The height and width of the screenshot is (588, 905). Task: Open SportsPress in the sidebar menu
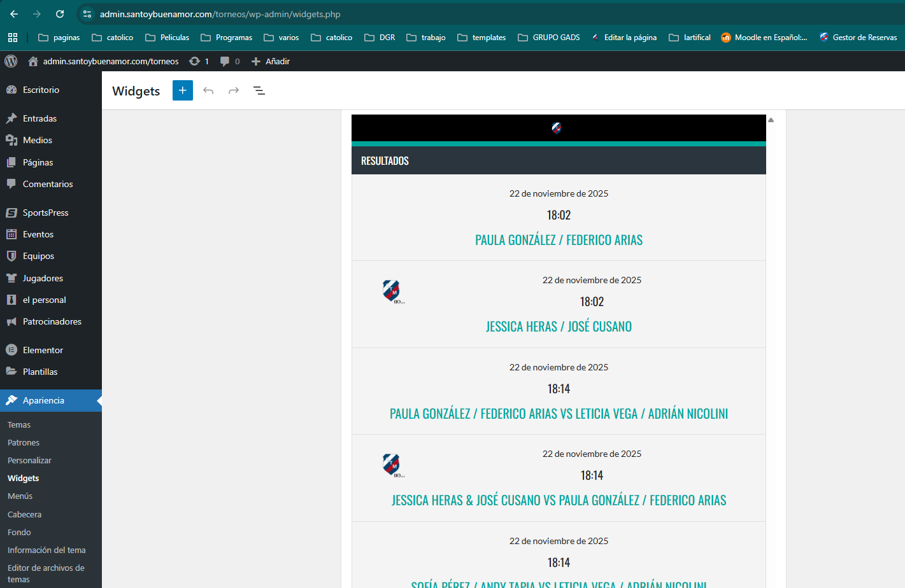pos(45,213)
